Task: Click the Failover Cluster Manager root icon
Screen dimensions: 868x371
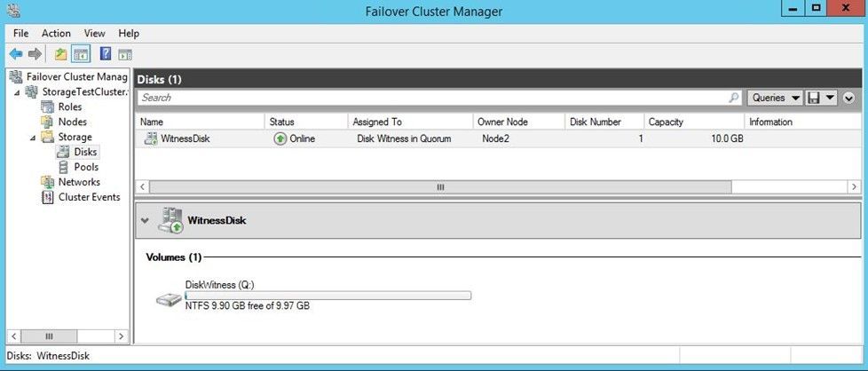Action: click(16, 77)
